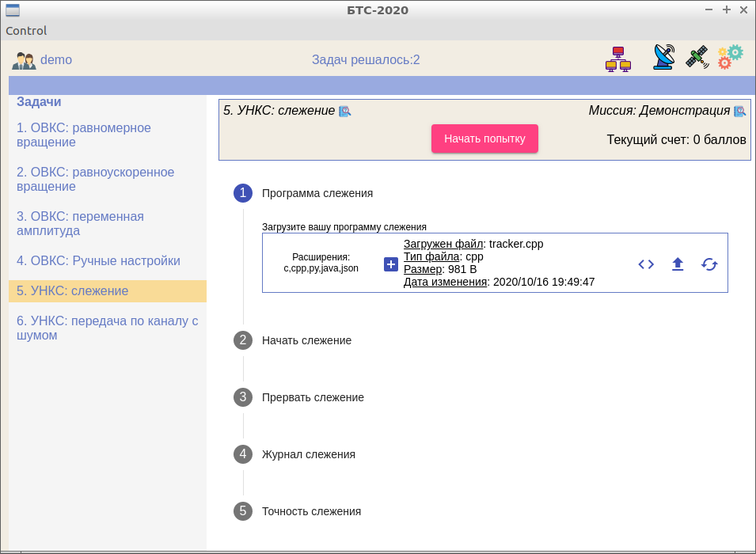The height and width of the screenshot is (554, 756).
Task: Click the window menu icon in title bar
Action: (x=13, y=10)
